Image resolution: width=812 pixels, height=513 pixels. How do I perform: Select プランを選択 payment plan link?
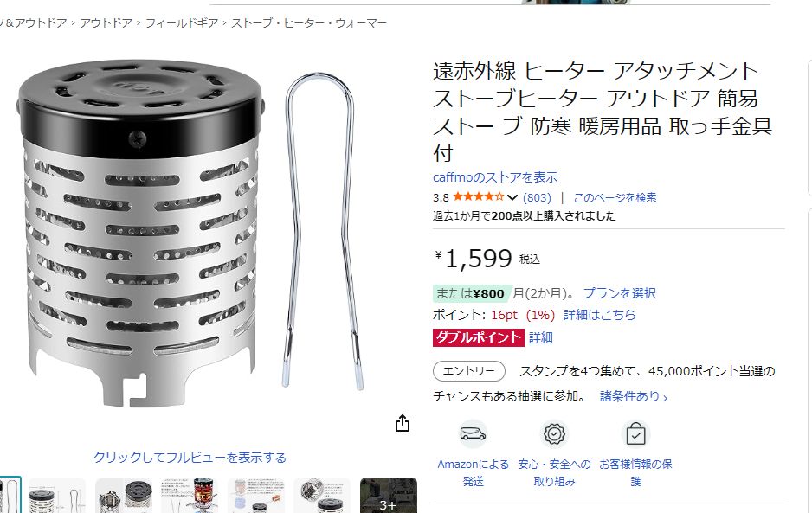619,293
